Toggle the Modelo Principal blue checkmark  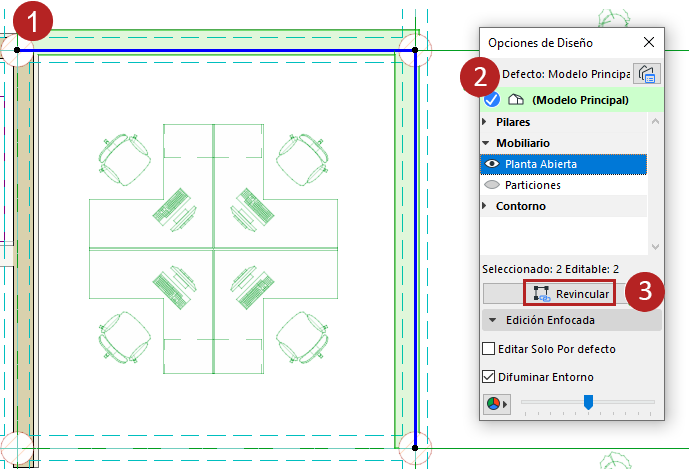click(x=492, y=100)
